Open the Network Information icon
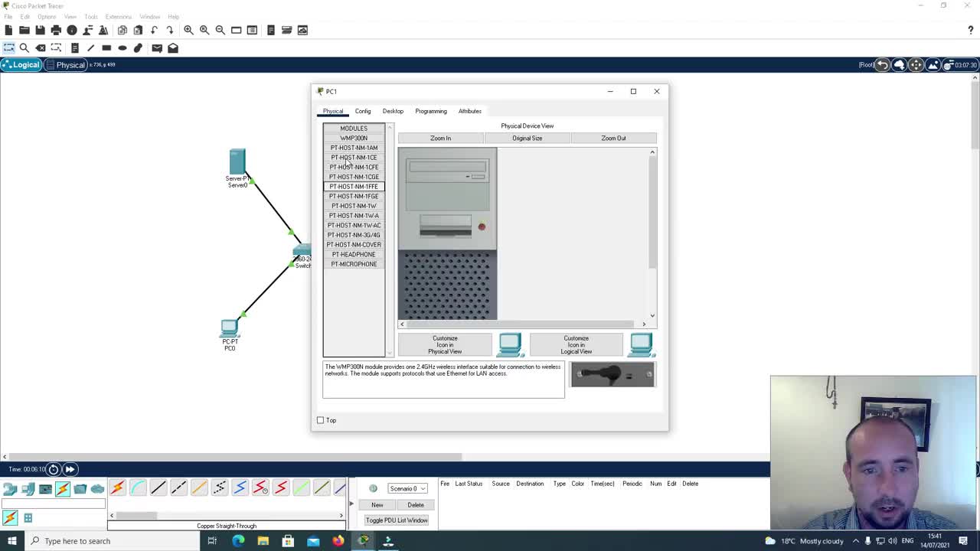 (x=72, y=30)
